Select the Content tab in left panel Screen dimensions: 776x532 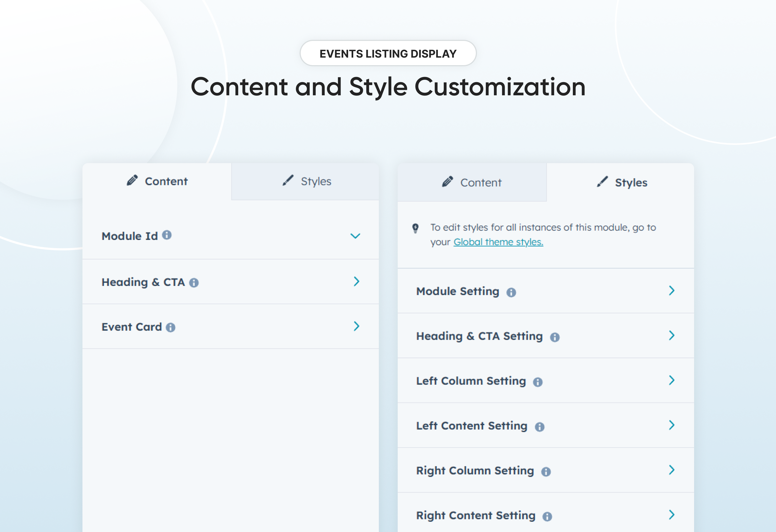[157, 181]
